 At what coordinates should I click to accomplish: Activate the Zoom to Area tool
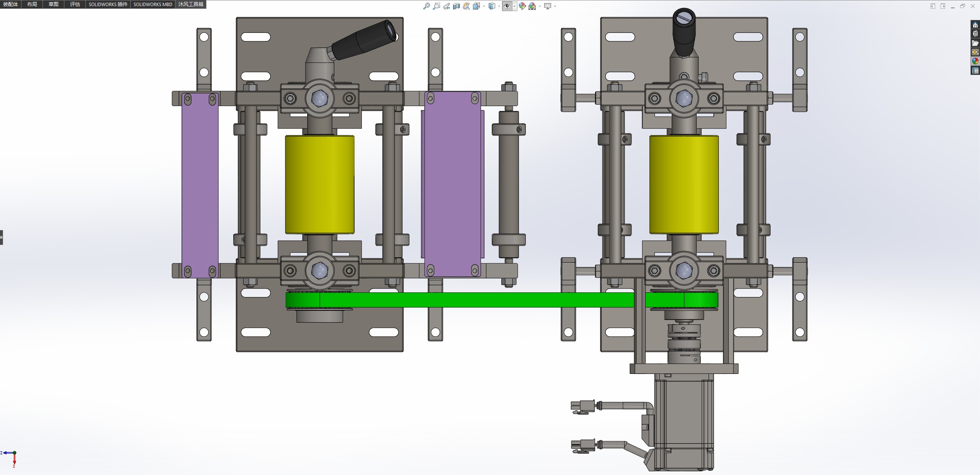436,6
